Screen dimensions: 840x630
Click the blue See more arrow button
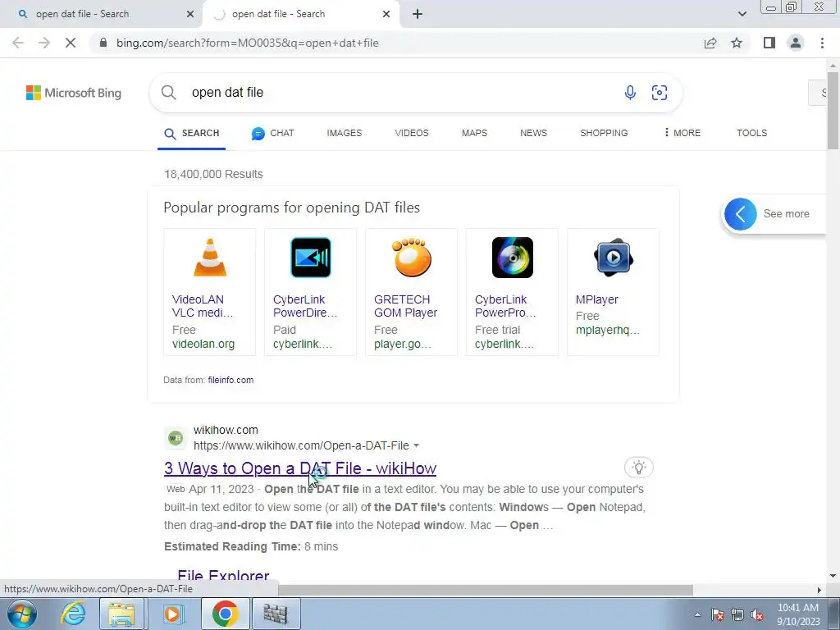[x=741, y=214]
